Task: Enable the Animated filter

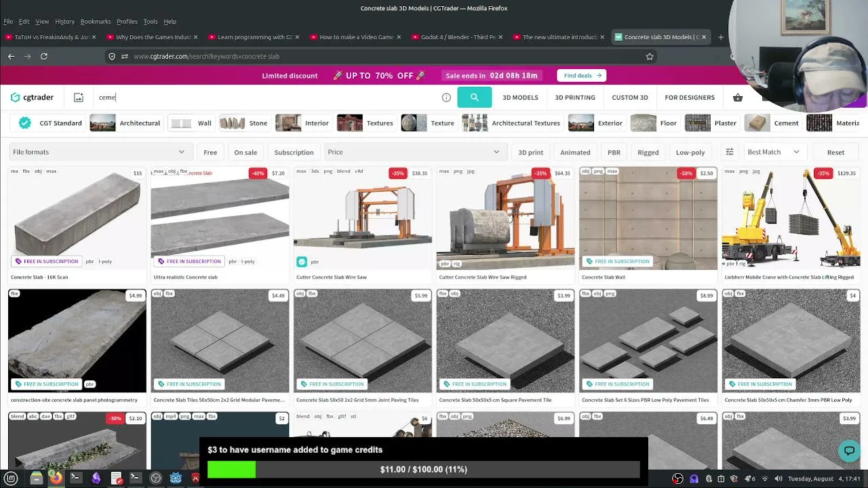Action: tap(575, 152)
